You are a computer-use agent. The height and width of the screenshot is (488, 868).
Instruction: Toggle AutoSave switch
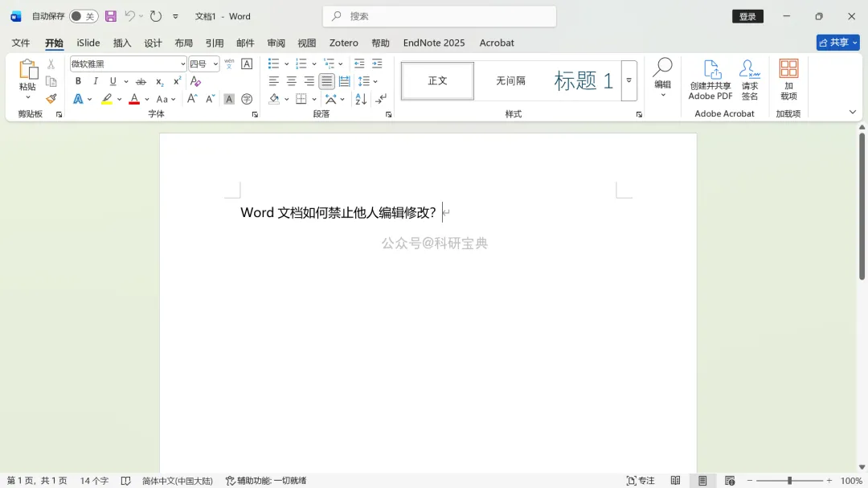pos(84,16)
